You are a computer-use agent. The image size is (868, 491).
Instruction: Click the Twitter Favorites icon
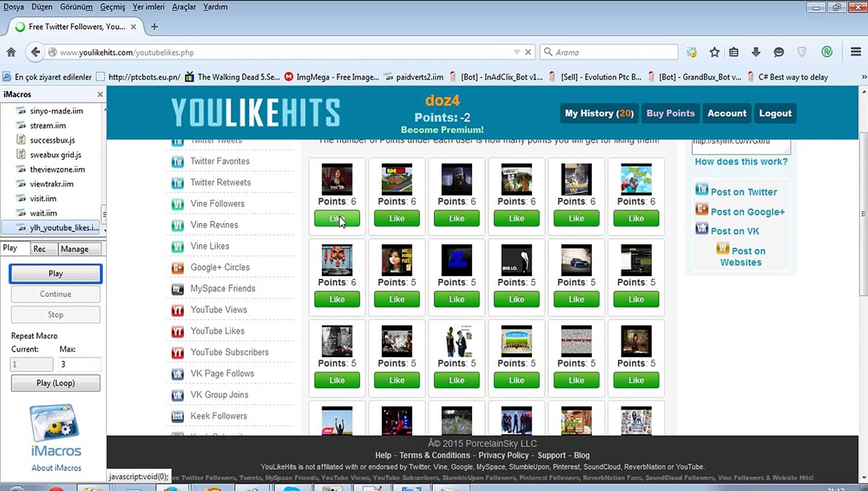pos(178,161)
